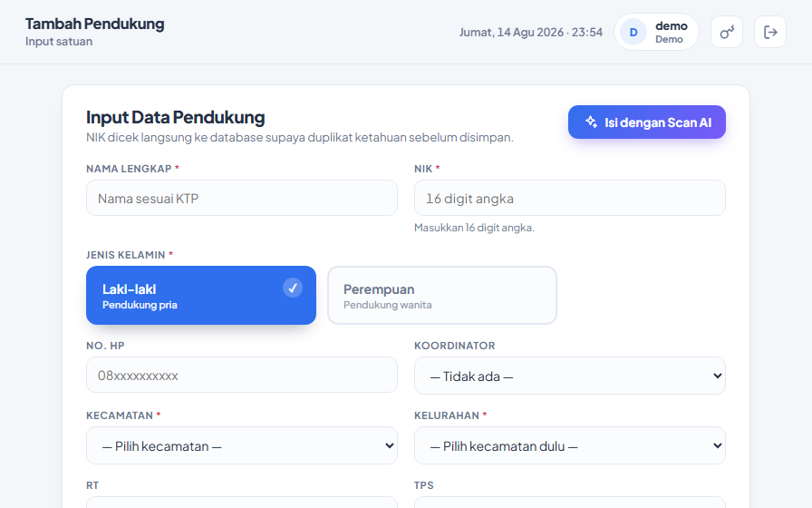The height and width of the screenshot is (508, 812).
Task: Open the Koordinator dropdown
Action: [x=570, y=376]
